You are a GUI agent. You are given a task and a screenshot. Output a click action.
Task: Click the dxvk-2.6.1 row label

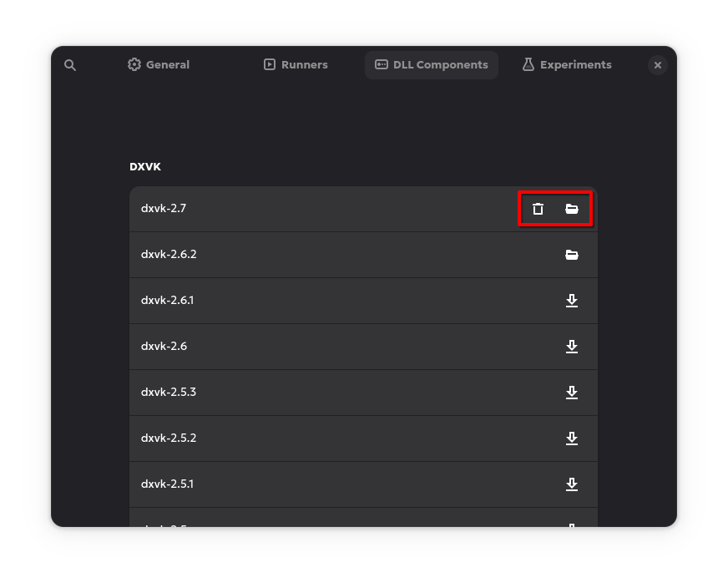(x=167, y=301)
